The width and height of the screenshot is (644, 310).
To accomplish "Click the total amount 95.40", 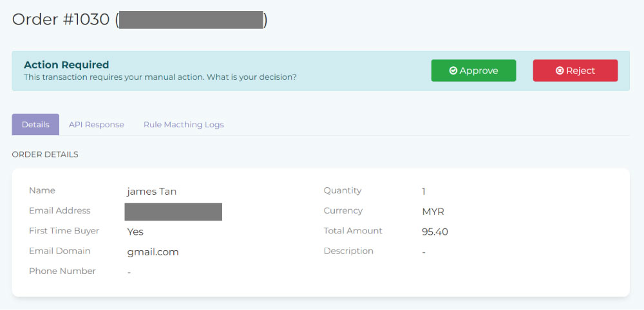I will click(435, 232).
